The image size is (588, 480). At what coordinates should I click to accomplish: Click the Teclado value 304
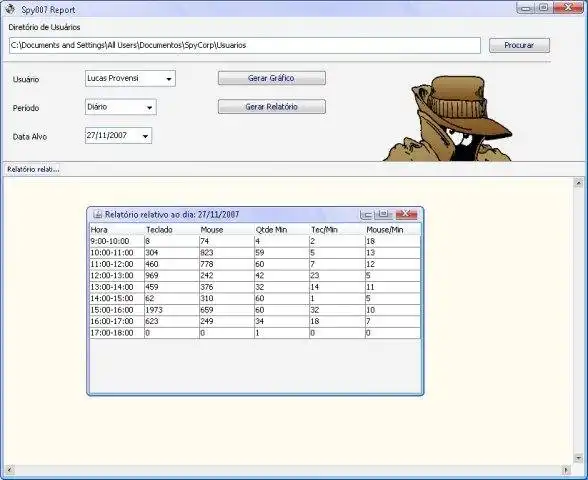coord(172,253)
